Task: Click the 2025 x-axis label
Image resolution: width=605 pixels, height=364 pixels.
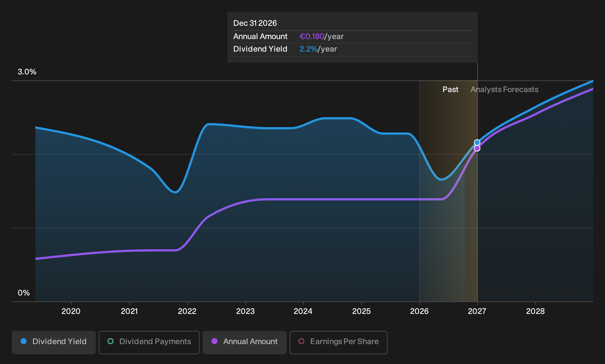Action: (x=361, y=311)
